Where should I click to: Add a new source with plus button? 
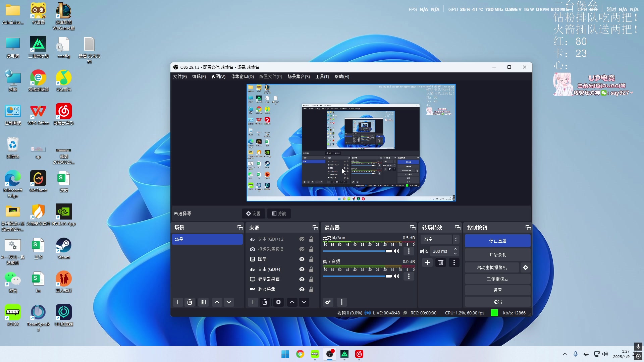pyautogui.click(x=253, y=302)
